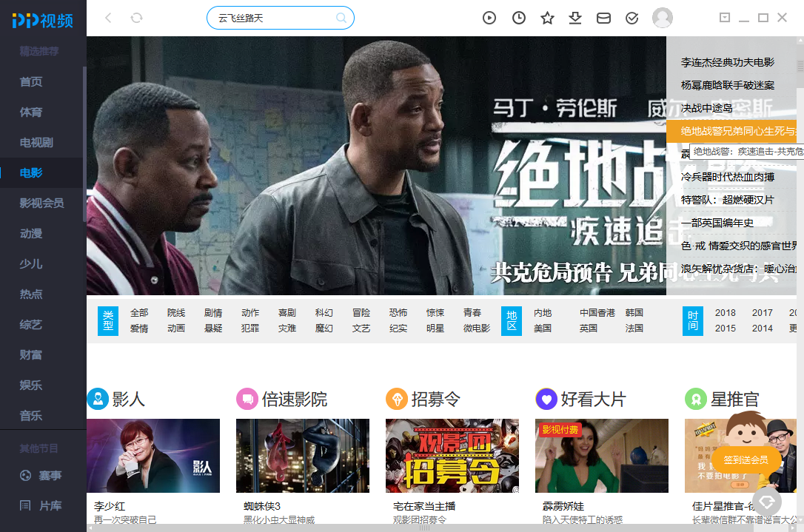Click the search magnifier icon
This screenshot has height=532, width=804.
(x=341, y=18)
